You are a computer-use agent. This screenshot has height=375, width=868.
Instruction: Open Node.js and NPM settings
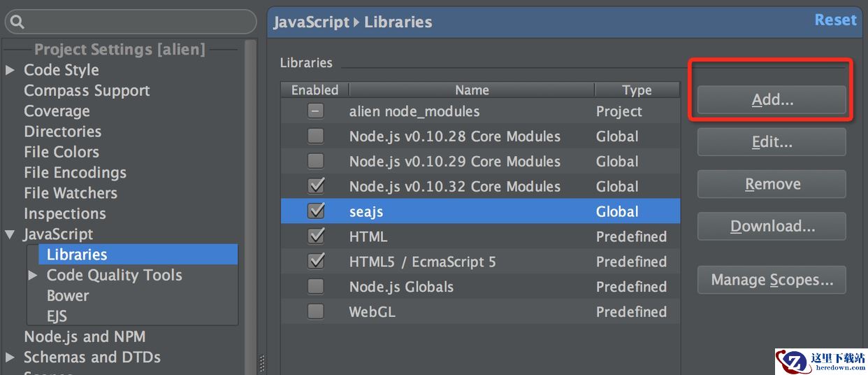pyautogui.click(x=85, y=337)
